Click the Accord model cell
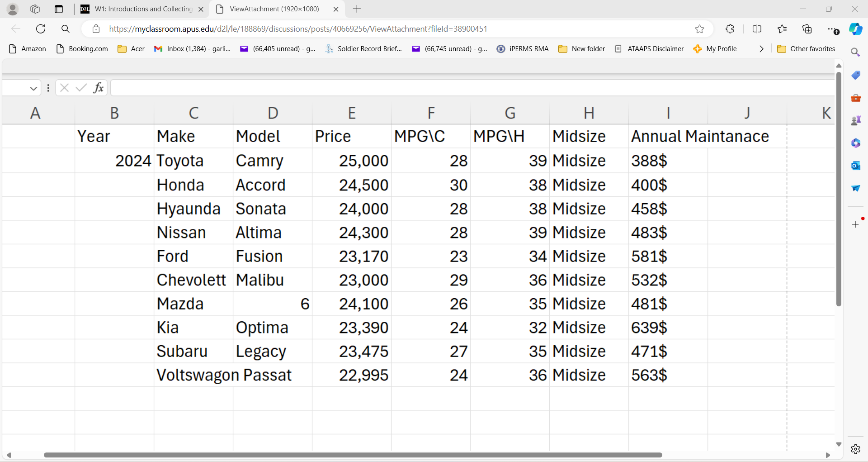868x462 pixels. [x=273, y=185]
